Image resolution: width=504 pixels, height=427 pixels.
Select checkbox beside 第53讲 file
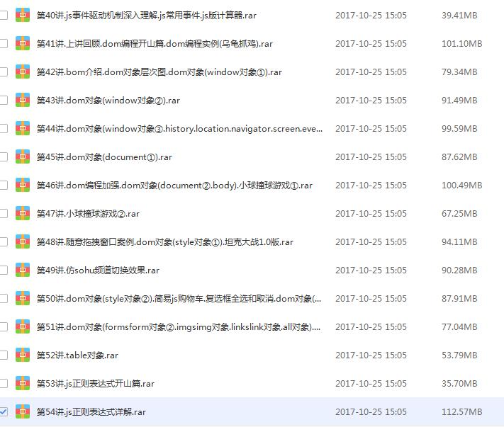(4, 383)
